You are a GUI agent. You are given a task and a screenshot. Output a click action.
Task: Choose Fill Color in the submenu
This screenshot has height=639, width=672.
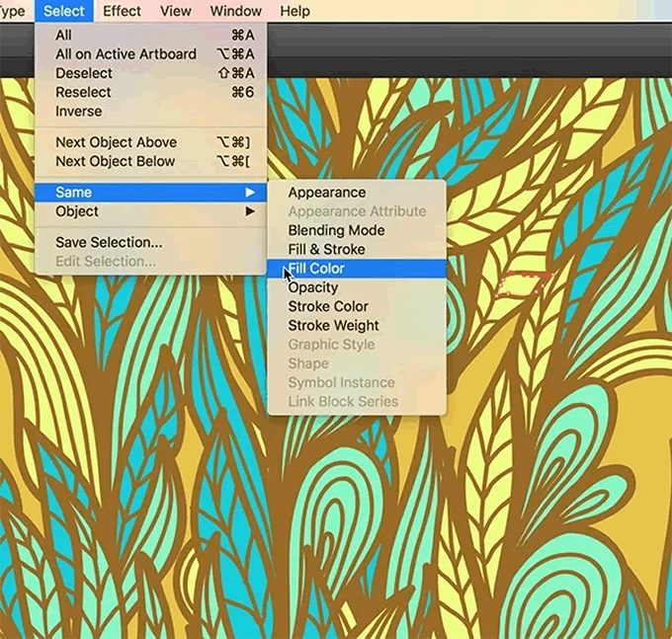click(x=316, y=269)
